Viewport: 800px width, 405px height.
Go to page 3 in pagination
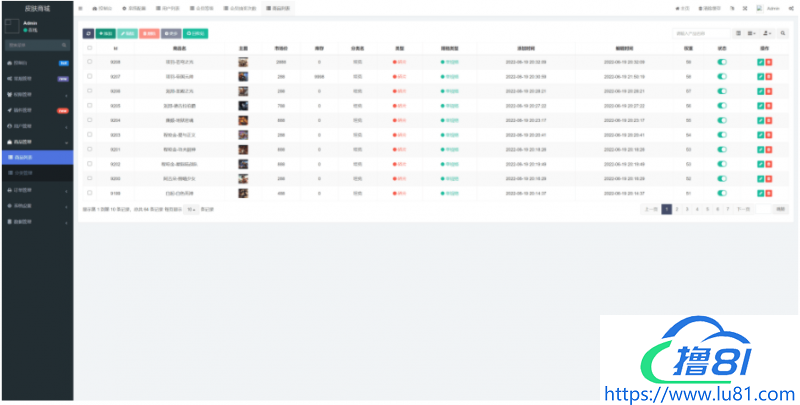coord(688,209)
